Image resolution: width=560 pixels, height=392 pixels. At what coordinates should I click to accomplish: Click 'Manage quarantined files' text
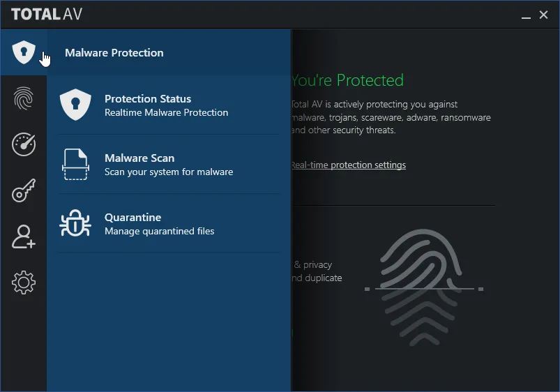[159, 231]
